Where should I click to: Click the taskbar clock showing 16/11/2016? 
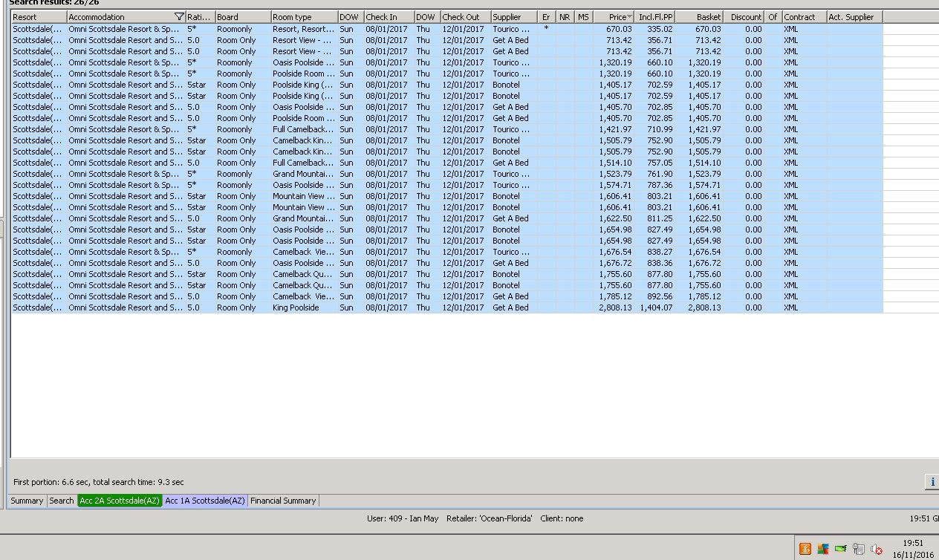point(913,549)
